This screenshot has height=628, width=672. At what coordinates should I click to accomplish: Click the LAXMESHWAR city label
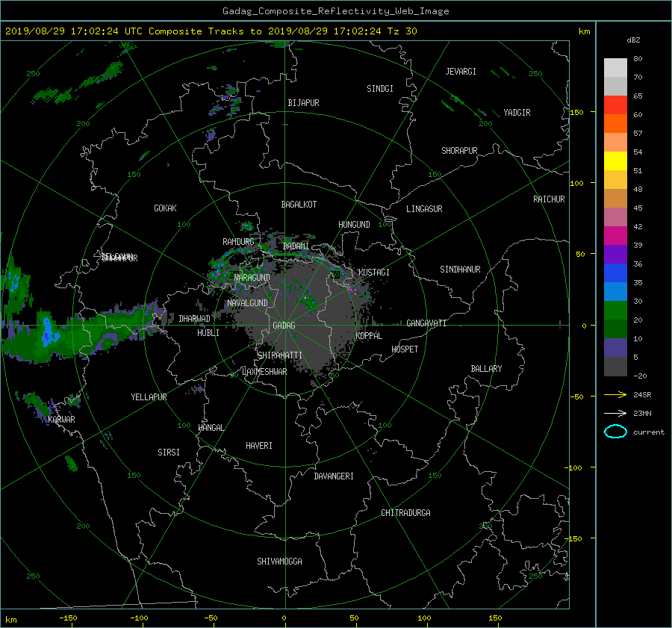click(264, 372)
